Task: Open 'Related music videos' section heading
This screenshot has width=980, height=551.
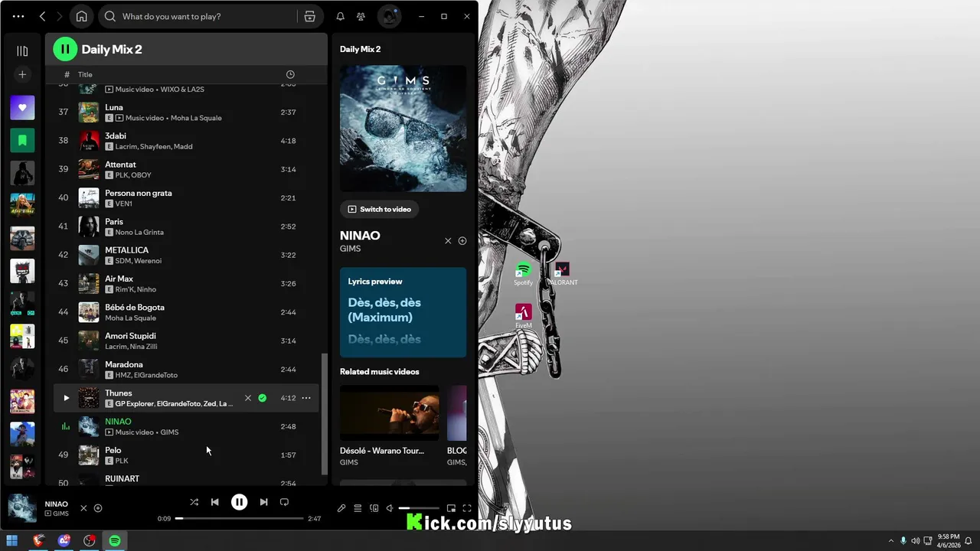Action: [x=380, y=372]
